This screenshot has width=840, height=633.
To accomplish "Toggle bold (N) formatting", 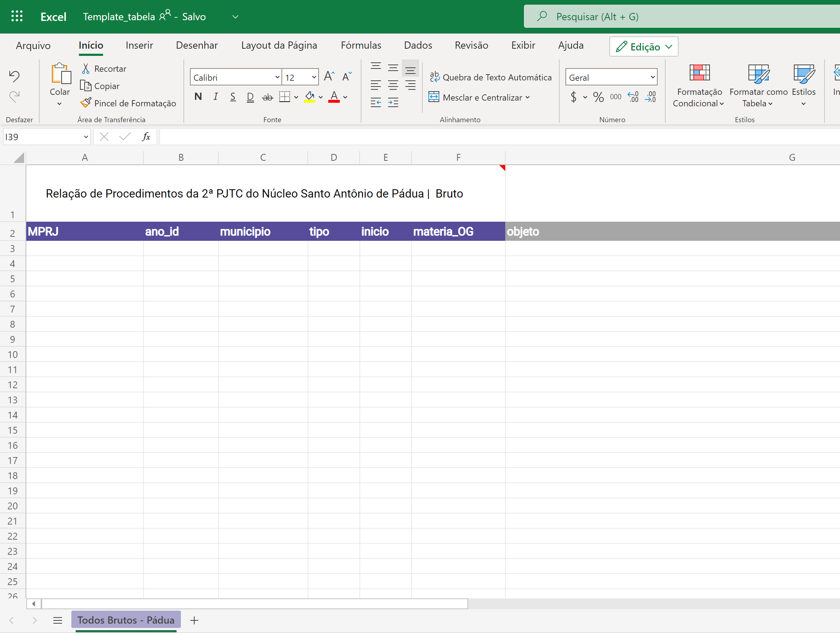I will click(x=198, y=97).
